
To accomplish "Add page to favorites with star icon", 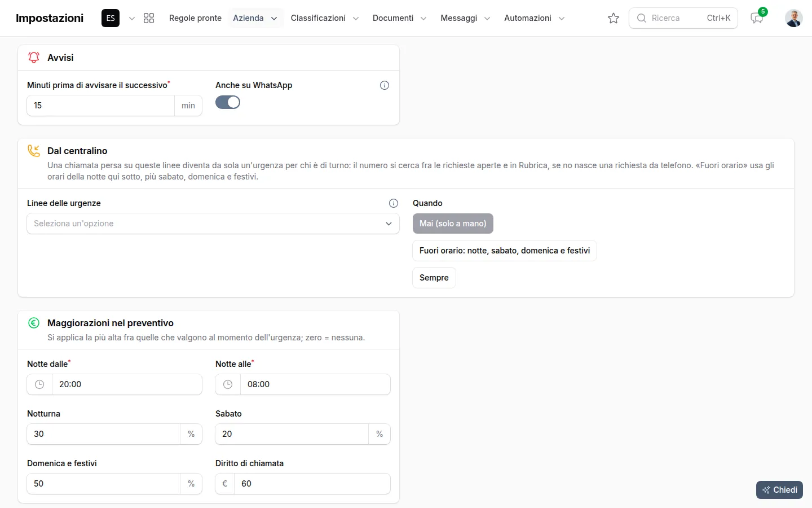I will (x=614, y=18).
